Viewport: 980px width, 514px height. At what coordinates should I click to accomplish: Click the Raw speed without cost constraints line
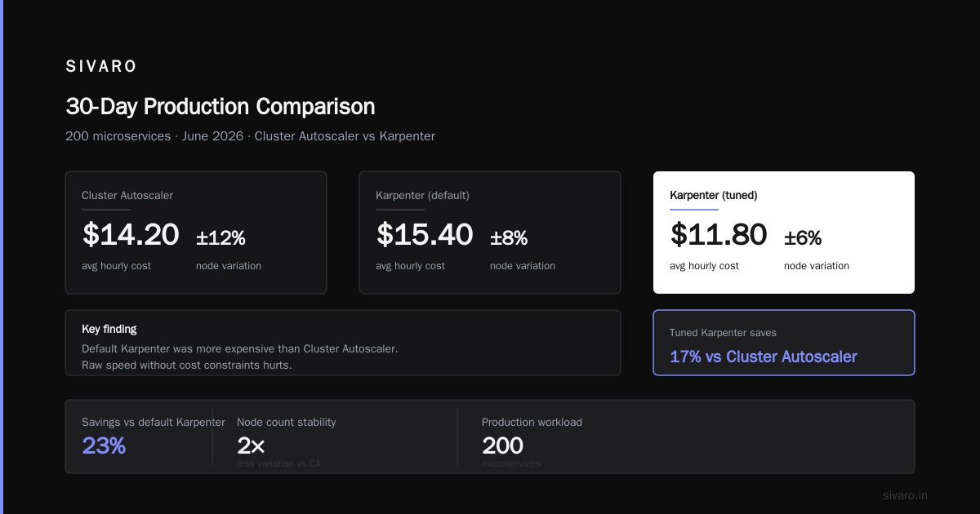(186, 365)
